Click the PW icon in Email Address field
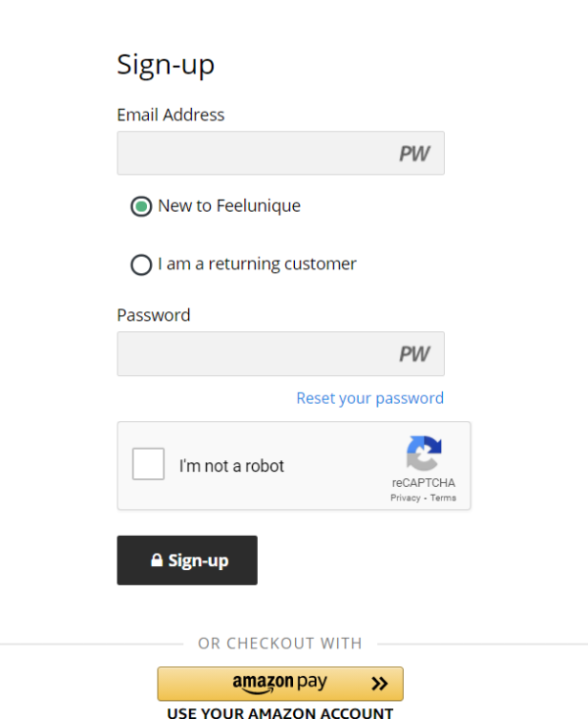Image resolution: width=588 pixels, height=719 pixels. point(415,154)
